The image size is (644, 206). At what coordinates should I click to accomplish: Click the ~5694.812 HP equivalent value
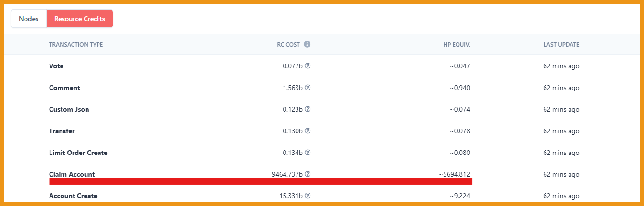(454, 174)
